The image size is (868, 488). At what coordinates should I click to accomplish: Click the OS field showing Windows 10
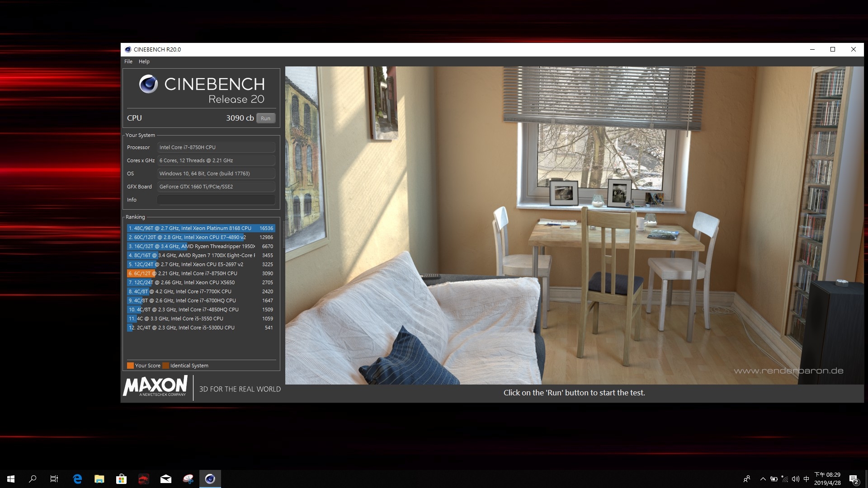point(216,174)
